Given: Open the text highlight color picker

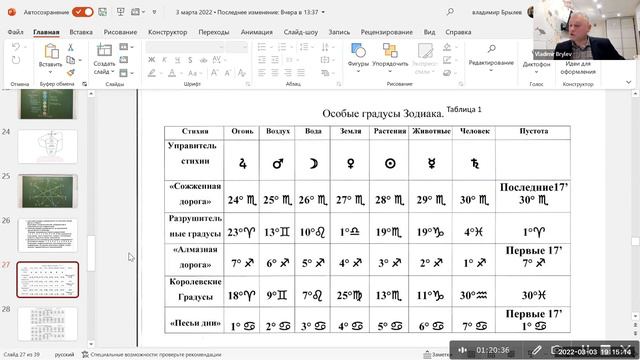Looking at the screenshot, I should point(154,73).
